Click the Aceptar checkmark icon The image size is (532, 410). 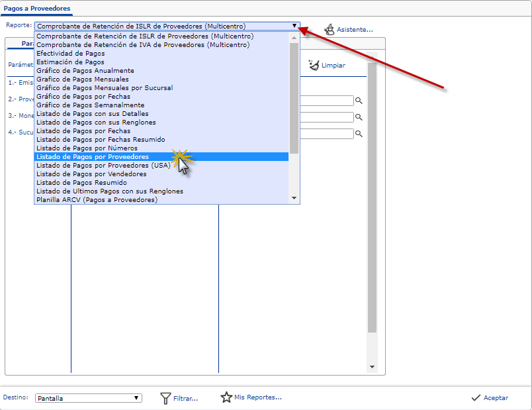(x=476, y=398)
